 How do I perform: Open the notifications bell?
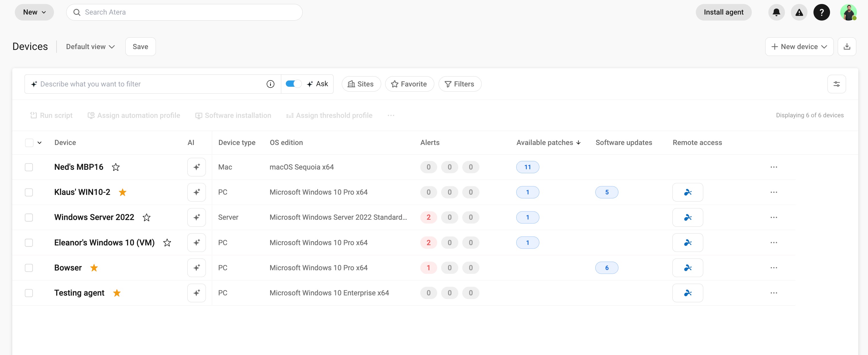click(776, 13)
